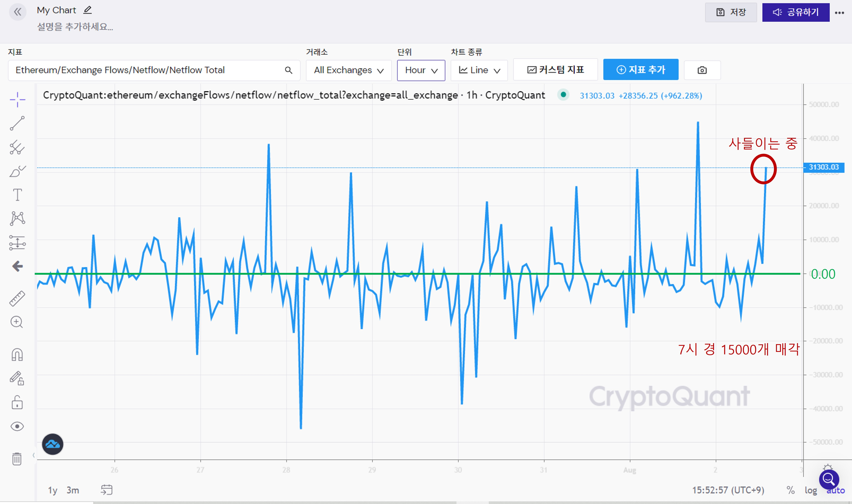Open the Hour unit dropdown
The height and width of the screenshot is (504, 852).
tap(421, 70)
